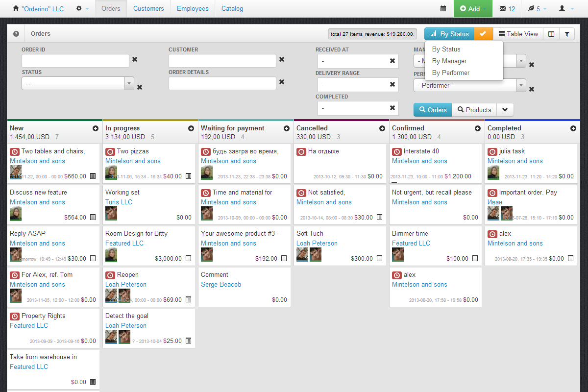Add order to New column

96,128
